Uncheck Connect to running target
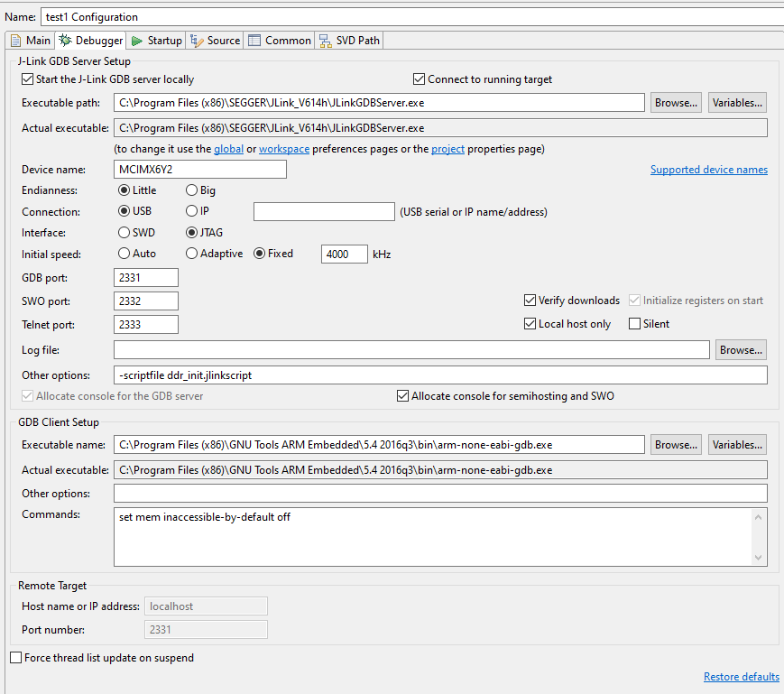Screen dimensions: 784x694 tap(419, 79)
